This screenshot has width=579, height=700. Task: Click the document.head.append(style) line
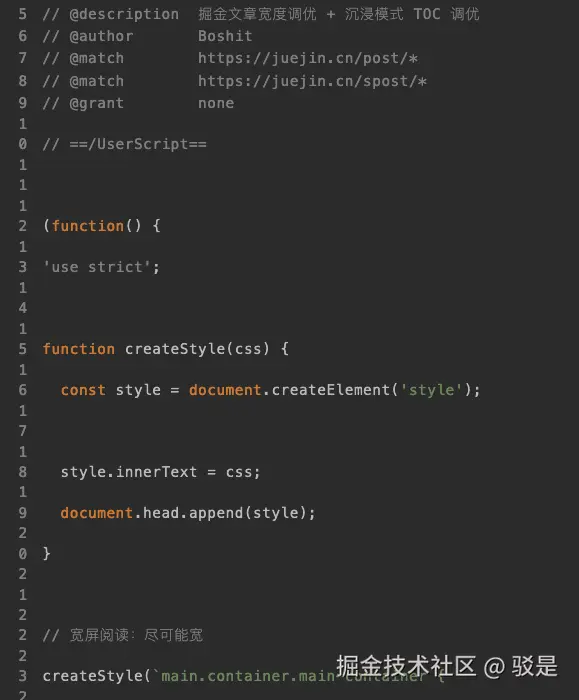click(x=188, y=513)
